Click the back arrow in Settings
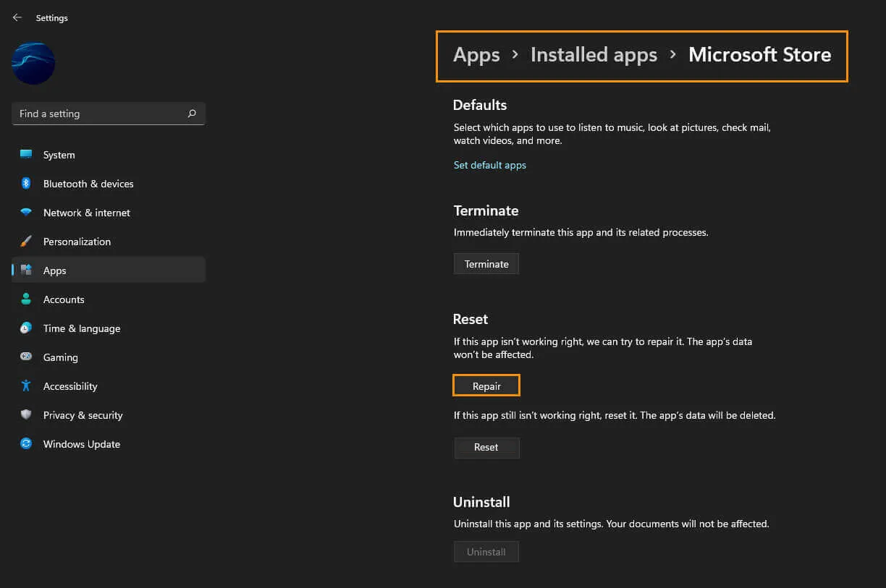 point(17,17)
